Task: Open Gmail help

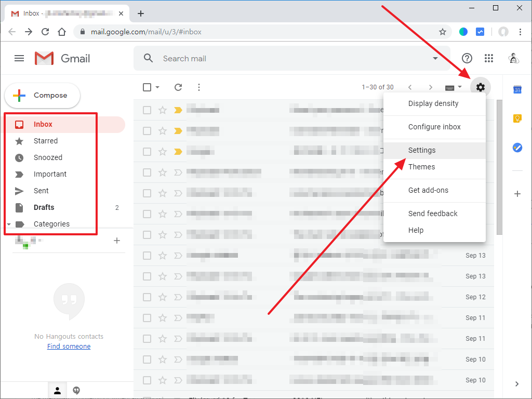Action: [467, 58]
